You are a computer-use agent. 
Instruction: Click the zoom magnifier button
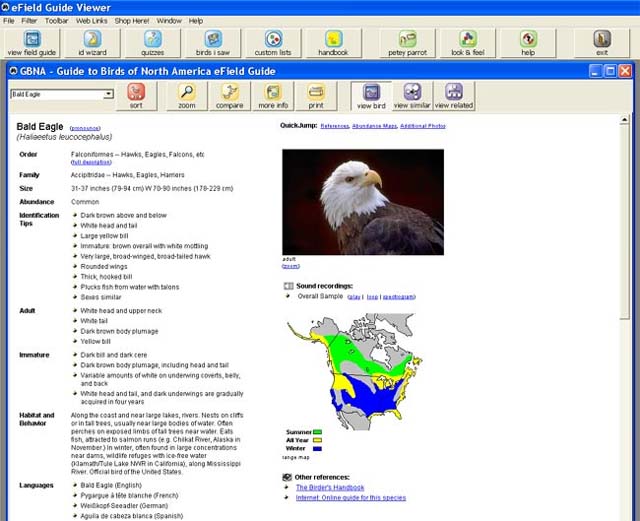tap(187, 96)
